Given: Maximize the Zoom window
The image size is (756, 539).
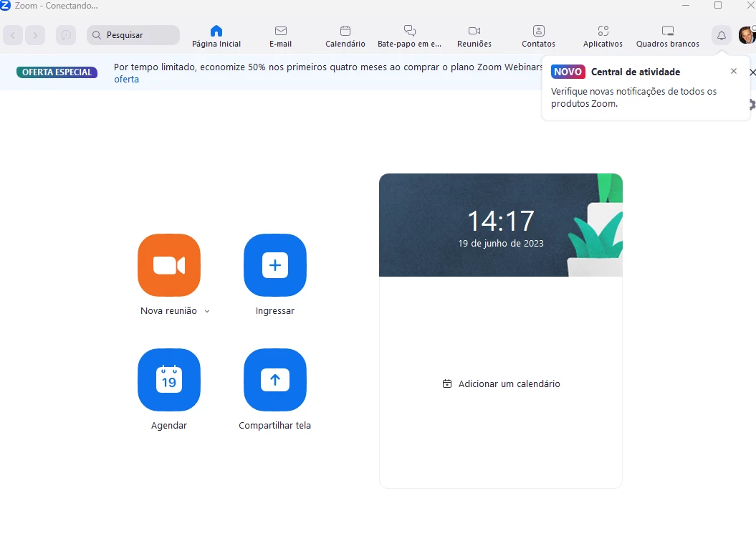Looking at the screenshot, I should (x=718, y=5).
